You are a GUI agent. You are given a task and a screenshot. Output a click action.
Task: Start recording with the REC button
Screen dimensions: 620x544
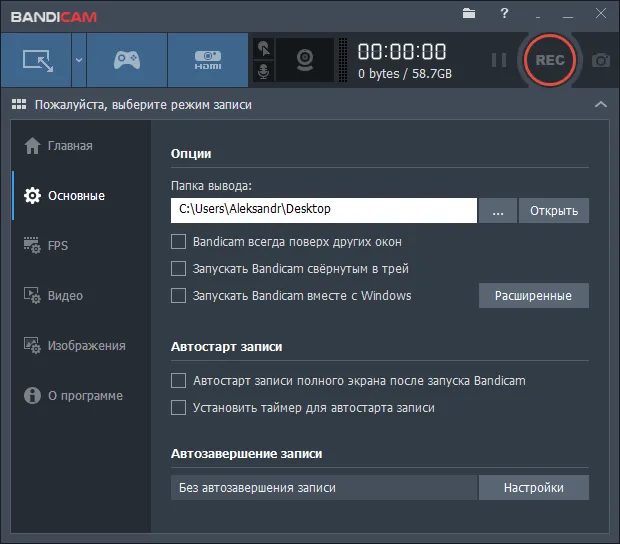point(550,60)
